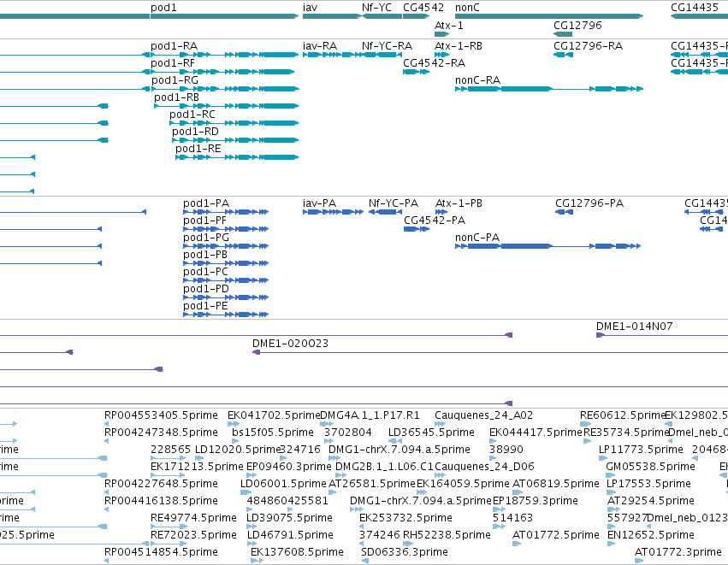Image resolution: width=728 pixels, height=565 pixels.
Task: Select the LP11773.5prime EST label
Action: pos(641,450)
